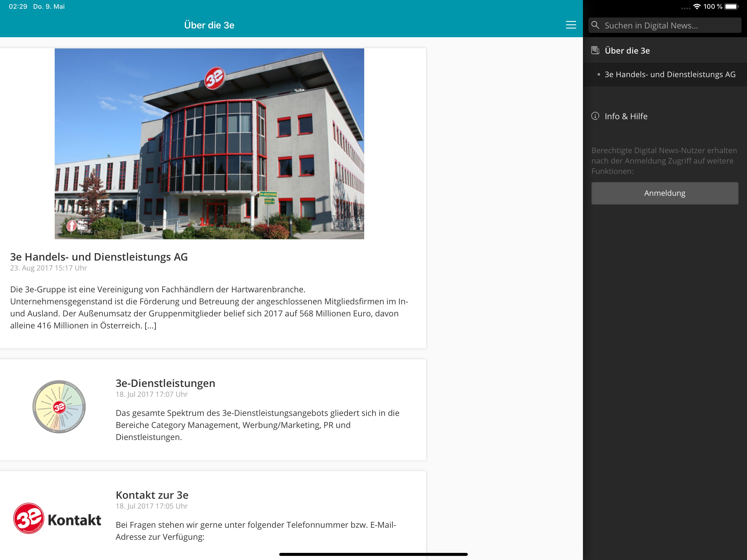Open the 3e building photo
The width and height of the screenshot is (747, 560).
(209, 144)
